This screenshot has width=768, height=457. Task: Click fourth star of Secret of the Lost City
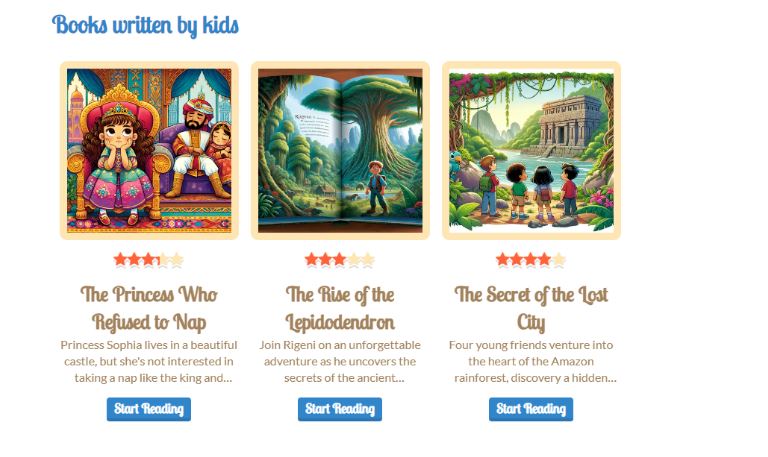[x=545, y=259]
